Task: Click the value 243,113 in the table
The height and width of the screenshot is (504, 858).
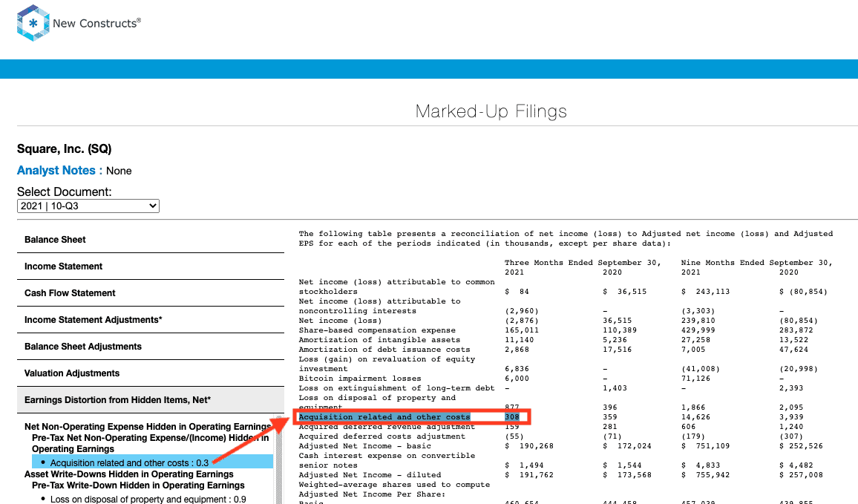Action: 713,292
